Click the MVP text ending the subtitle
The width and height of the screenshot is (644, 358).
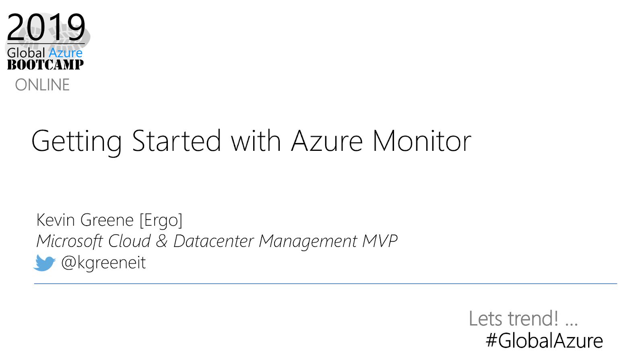click(x=380, y=241)
